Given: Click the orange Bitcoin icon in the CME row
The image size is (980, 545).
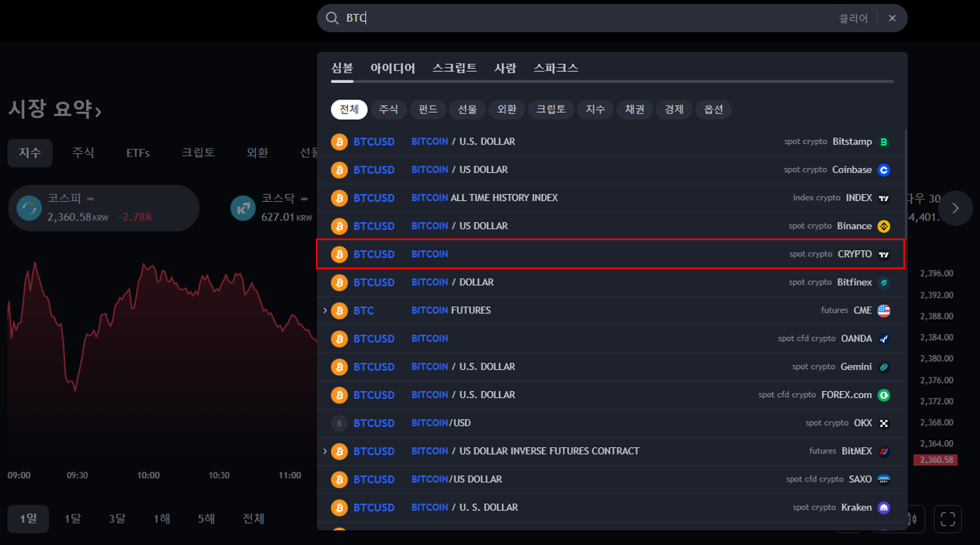Looking at the screenshot, I should coord(339,310).
